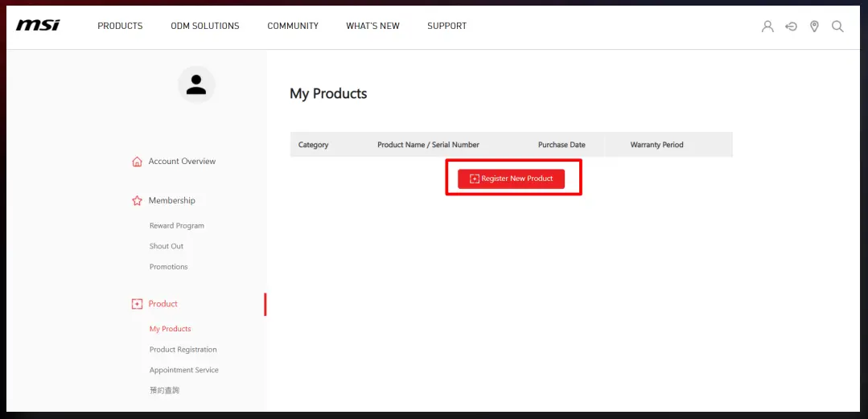Click the Warranty Period column header
The width and height of the screenshot is (868, 419).
656,145
